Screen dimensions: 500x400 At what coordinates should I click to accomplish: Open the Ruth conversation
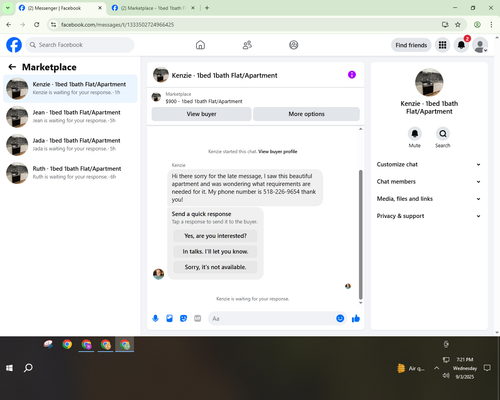point(70,173)
